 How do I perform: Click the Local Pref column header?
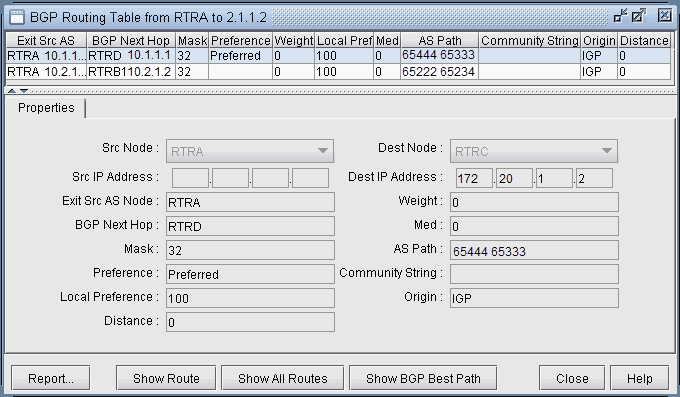point(344,40)
